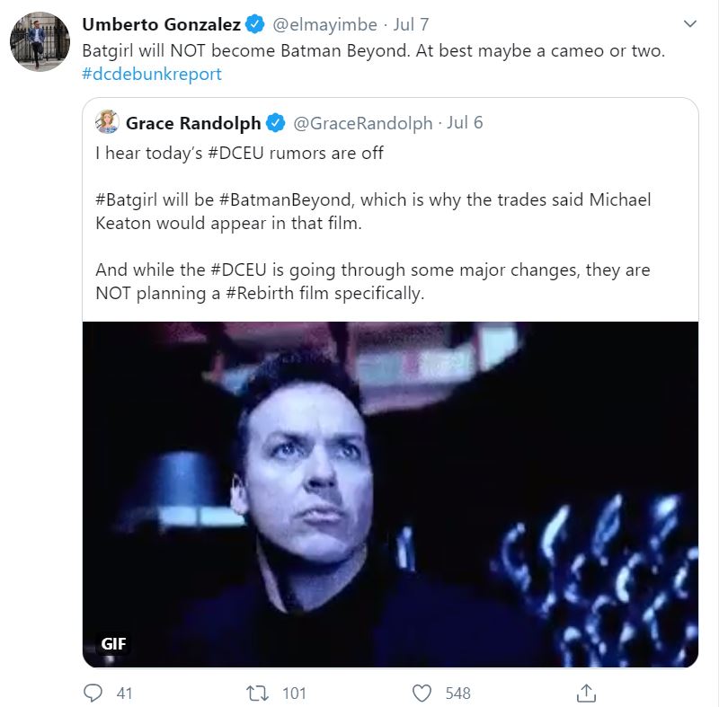
Task: Like the tweet with the heart icon
Action: pos(422,693)
